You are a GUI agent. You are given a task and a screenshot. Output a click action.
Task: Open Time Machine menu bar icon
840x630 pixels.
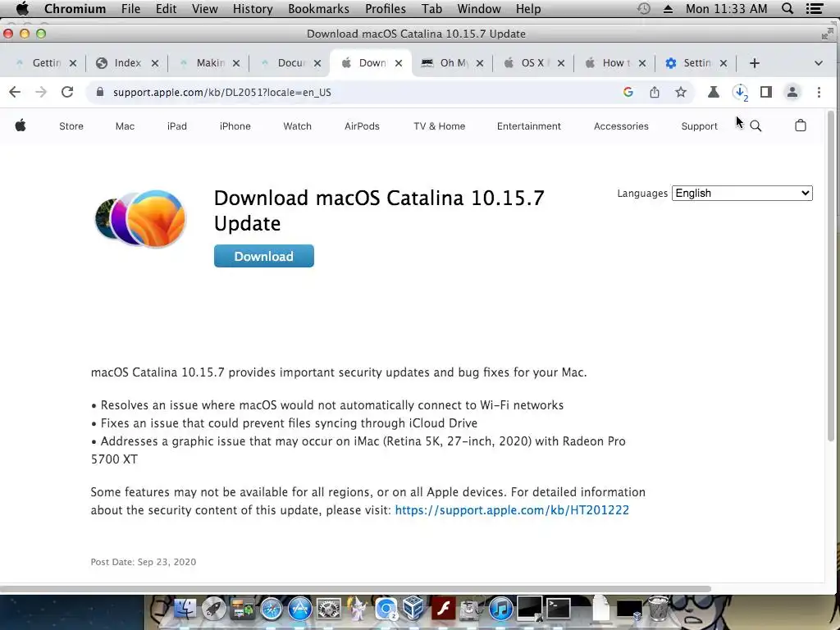point(644,8)
